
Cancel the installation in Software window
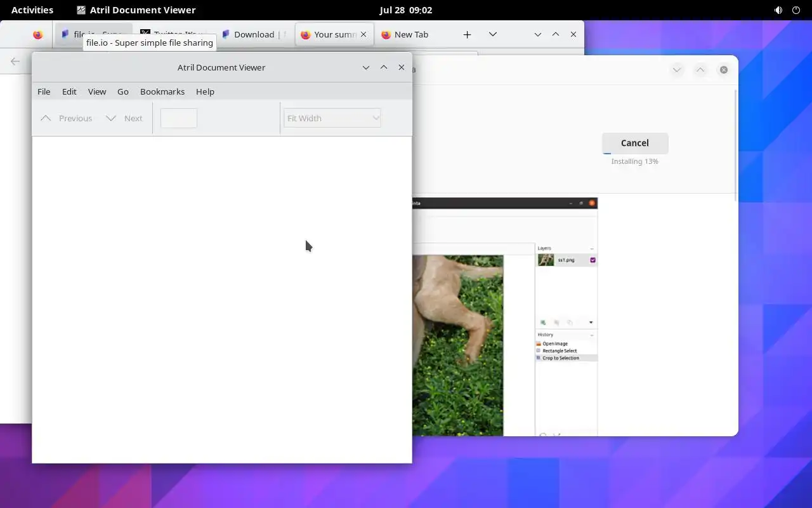pos(635,143)
